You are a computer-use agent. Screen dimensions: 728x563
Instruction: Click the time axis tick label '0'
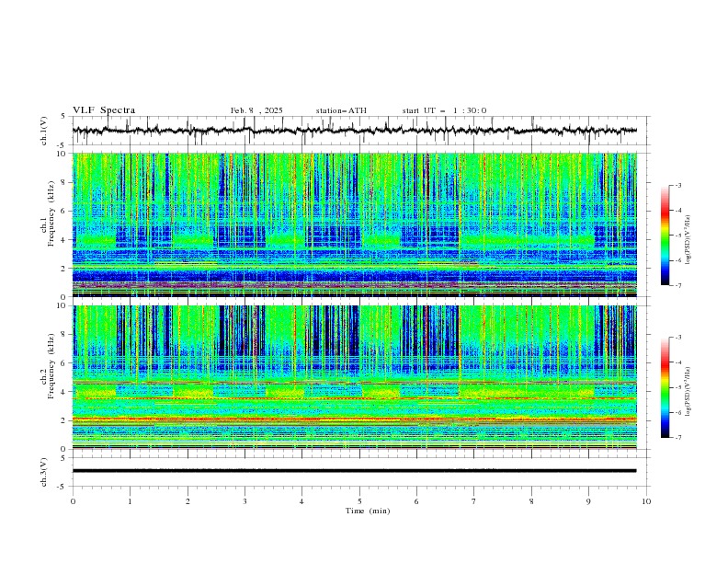point(73,501)
